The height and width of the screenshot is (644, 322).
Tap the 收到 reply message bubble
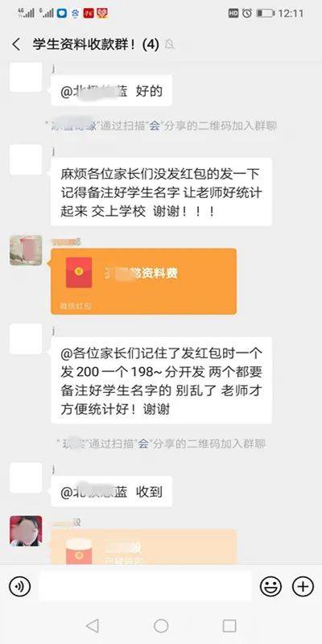pyautogui.click(x=111, y=492)
